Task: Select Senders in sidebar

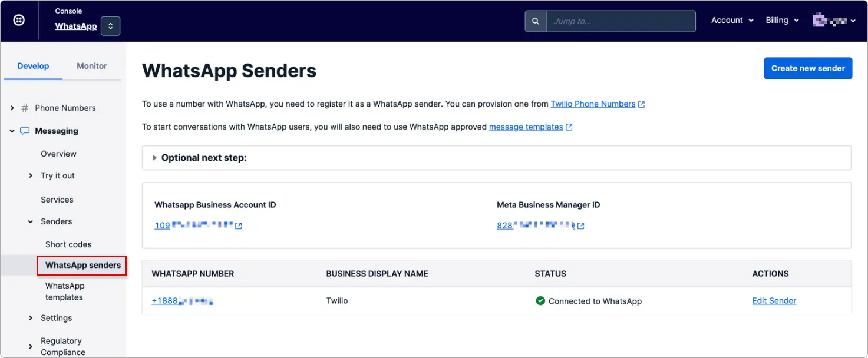Action: coord(57,221)
